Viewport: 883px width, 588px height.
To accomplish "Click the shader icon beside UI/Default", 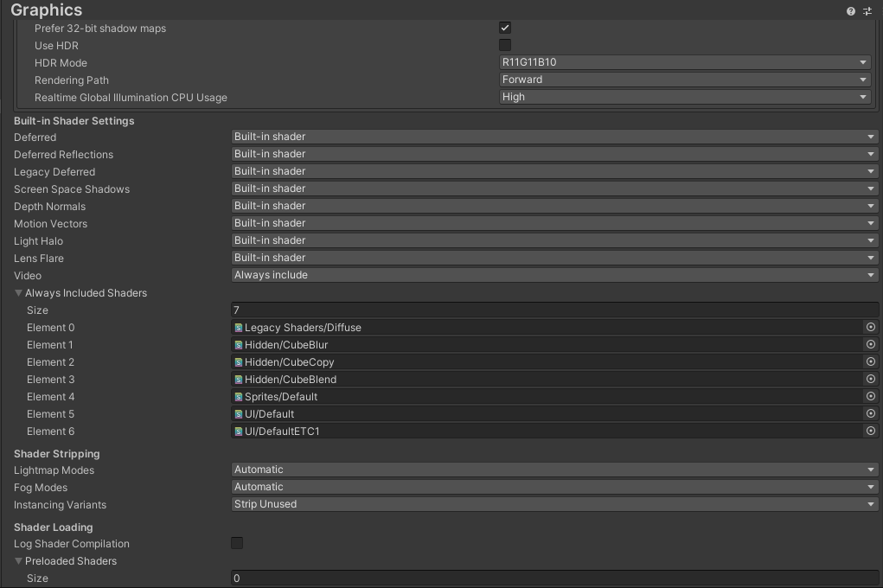I will coord(240,413).
